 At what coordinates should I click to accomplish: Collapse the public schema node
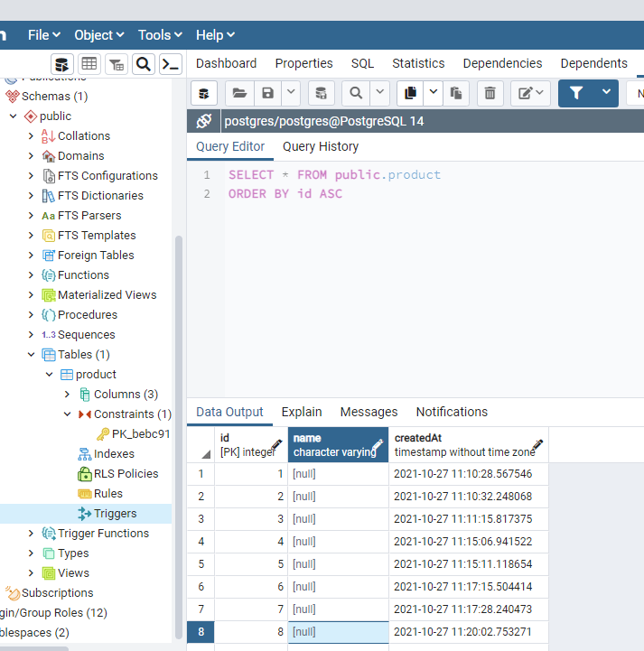(14, 116)
